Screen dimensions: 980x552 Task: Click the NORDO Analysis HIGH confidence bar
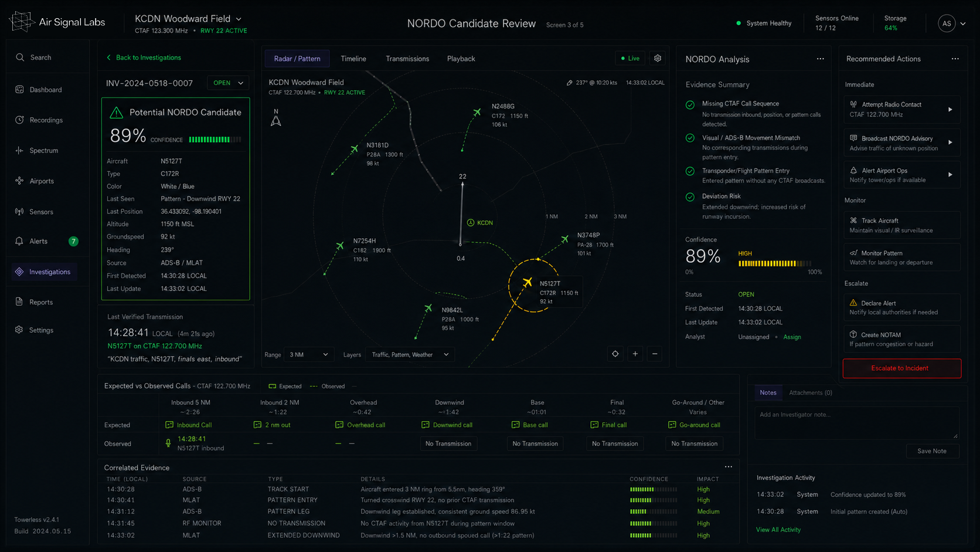pyautogui.click(x=775, y=263)
